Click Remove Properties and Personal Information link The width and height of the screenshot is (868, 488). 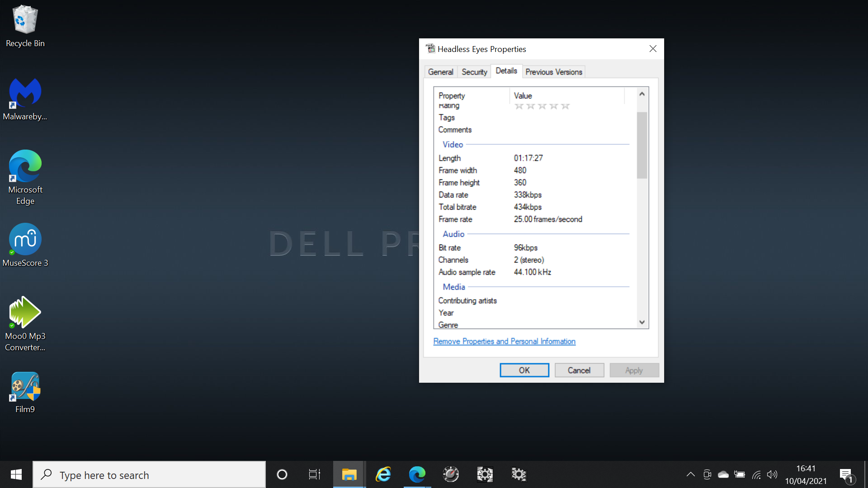pos(504,342)
